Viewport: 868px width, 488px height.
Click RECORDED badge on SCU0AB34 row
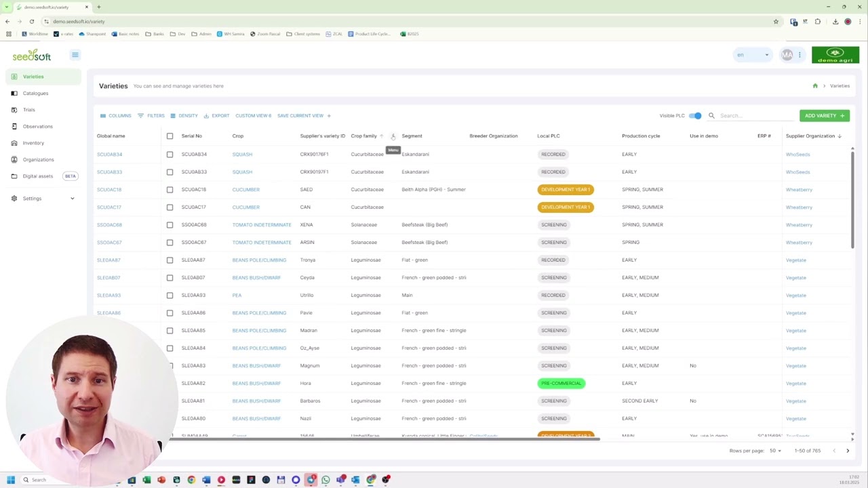[553, 155]
